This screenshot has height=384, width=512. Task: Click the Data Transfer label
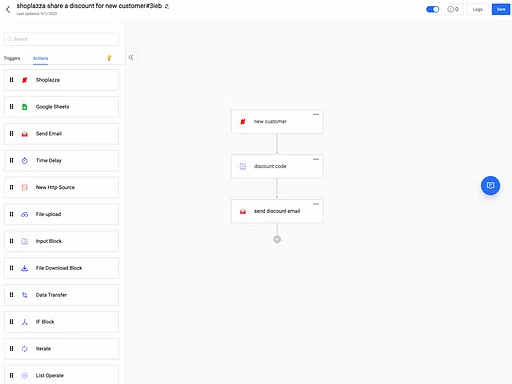tap(51, 295)
